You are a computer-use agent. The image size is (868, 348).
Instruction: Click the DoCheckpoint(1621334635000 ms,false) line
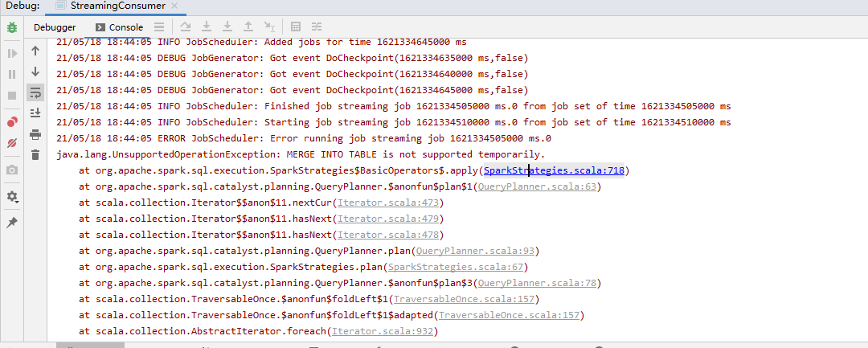(x=293, y=58)
